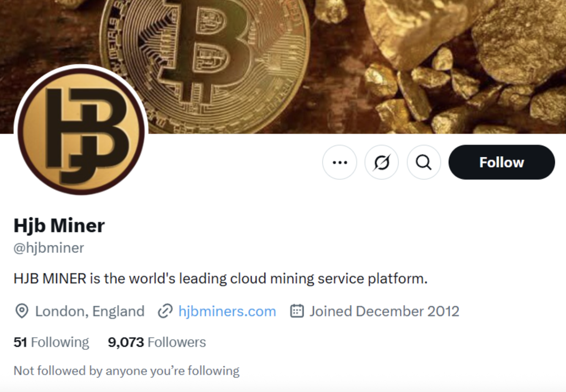This screenshot has height=392, width=566.
Task: Open the HJB logo profile picture
Action: point(81,130)
